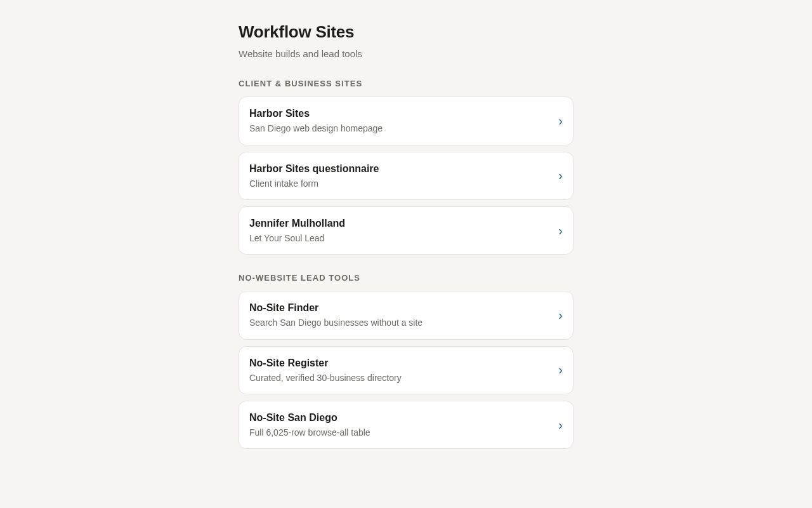
Task: Open Harbor Sites questionnaire title
Action: (314, 169)
